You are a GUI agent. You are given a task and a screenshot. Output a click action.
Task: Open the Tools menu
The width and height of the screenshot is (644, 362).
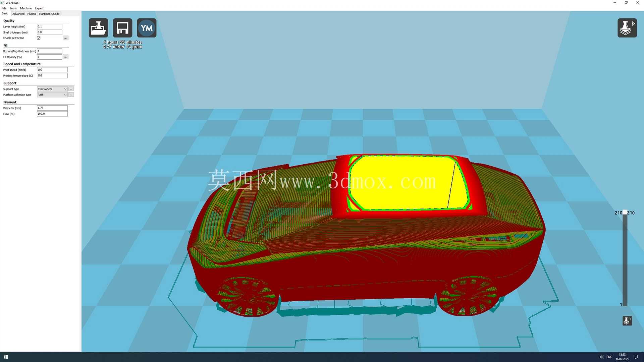13,8
